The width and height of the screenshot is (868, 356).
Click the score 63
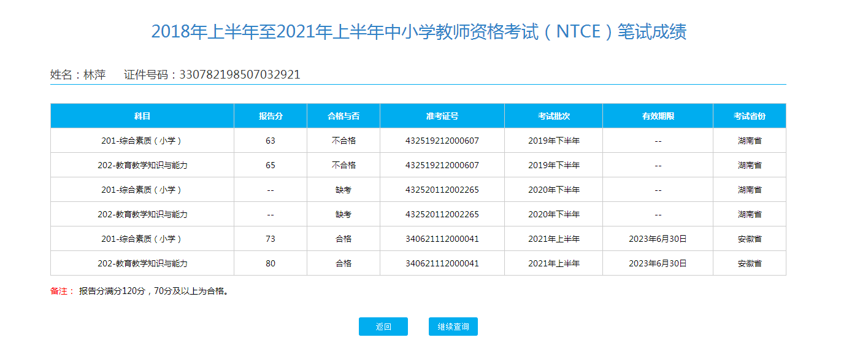point(271,141)
